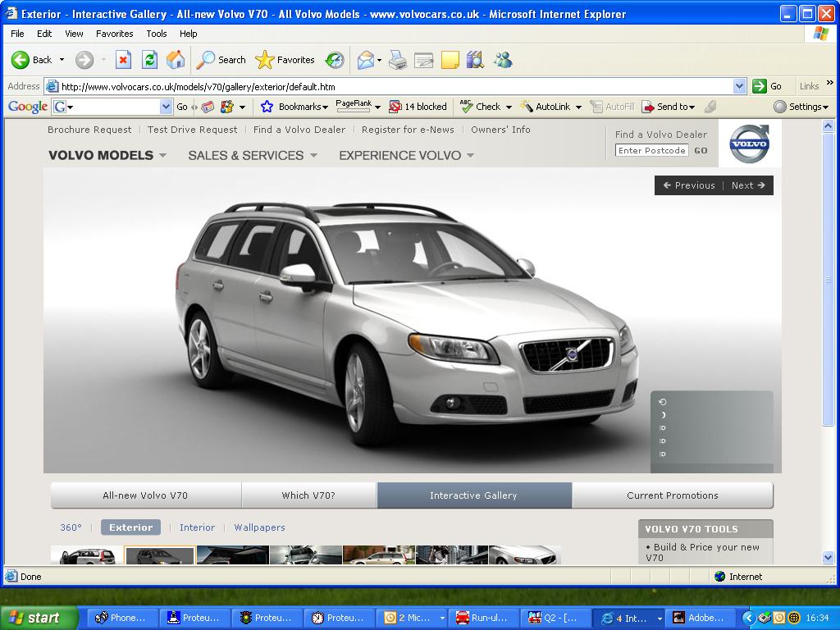Click the Enter Postcode input field
Viewport: 840px width, 630px height.
click(x=651, y=151)
